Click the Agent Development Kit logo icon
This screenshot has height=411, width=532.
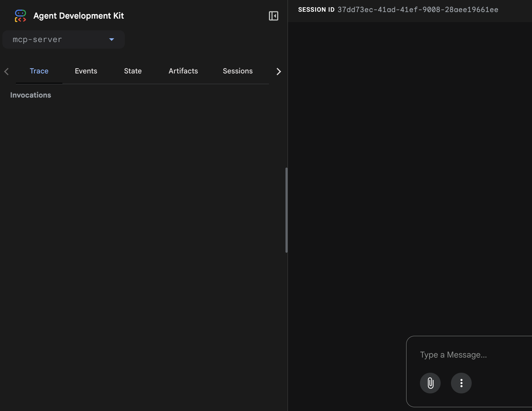(x=20, y=16)
